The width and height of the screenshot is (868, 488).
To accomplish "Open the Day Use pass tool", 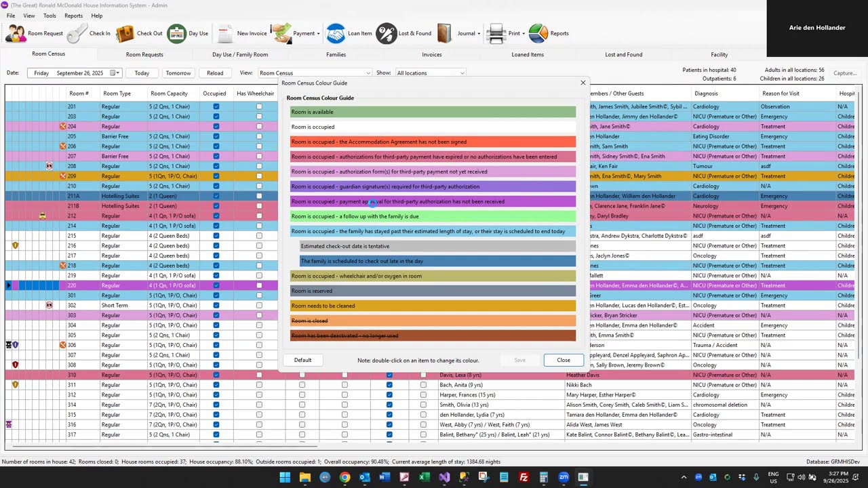I will (188, 33).
